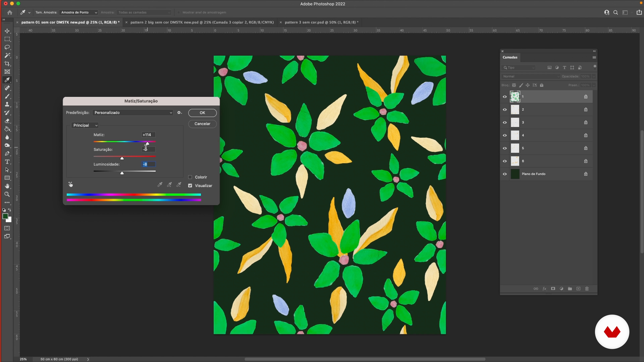Expand the Opacidade value dropdown
This screenshot has width=644, height=362.
(x=594, y=76)
